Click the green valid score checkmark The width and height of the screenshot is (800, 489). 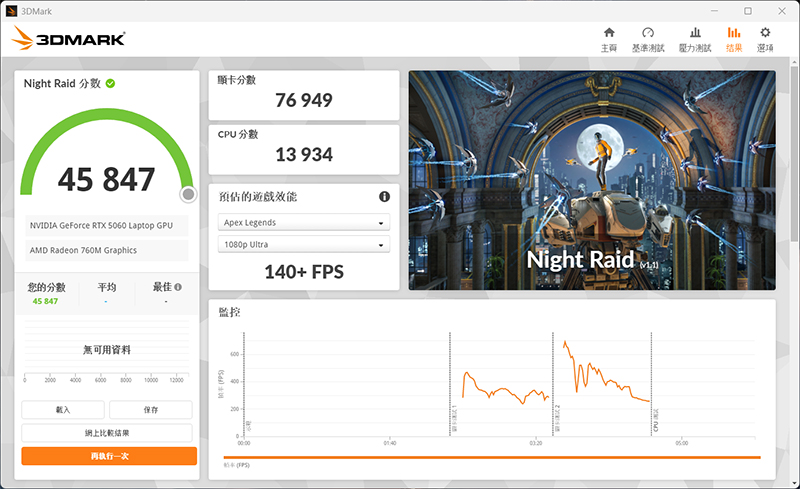[110, 83]
